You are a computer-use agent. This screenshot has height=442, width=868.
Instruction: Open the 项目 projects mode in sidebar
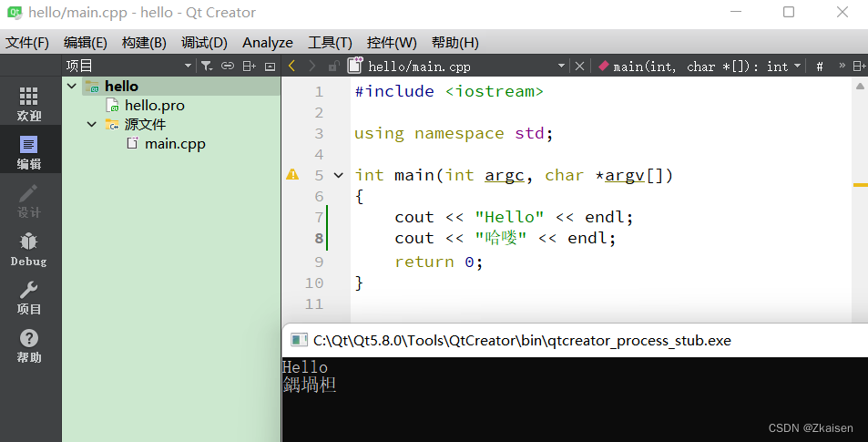[x=29, y=297]
